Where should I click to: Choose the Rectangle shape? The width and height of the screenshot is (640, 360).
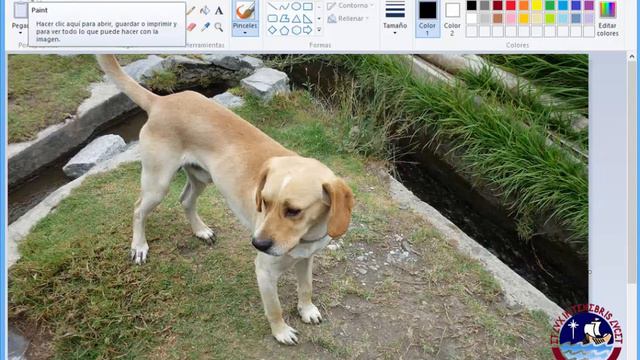tap(308, 6)
